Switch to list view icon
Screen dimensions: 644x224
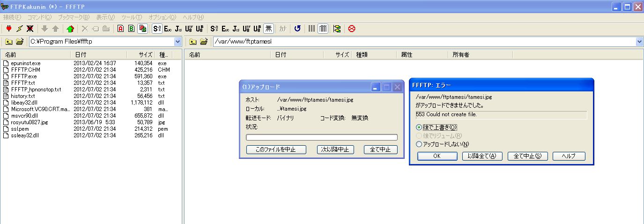tap(312, 29)
